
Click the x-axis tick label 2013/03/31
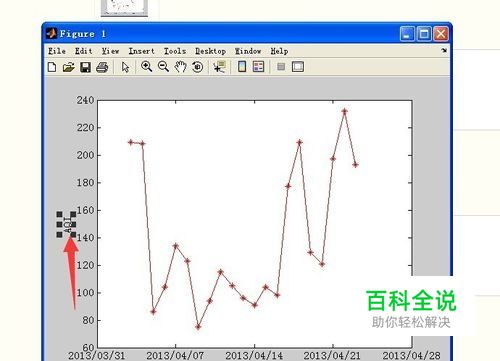pyautogui.click(x=97, y=355)
